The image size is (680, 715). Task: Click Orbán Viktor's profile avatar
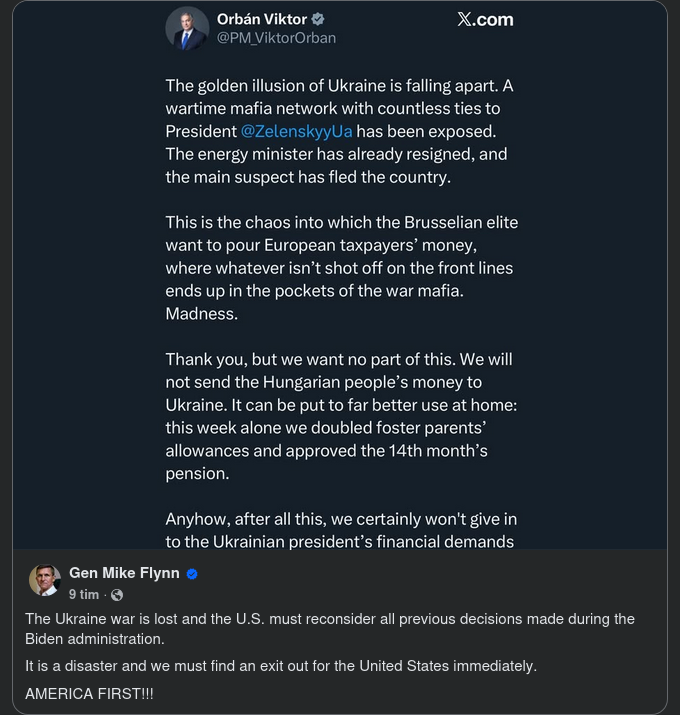pos(187,28)
